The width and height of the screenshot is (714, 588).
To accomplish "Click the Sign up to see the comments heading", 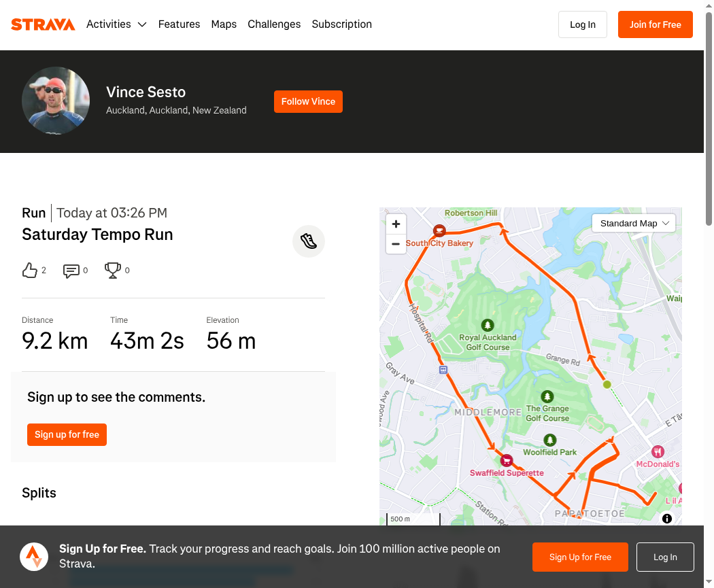I will pos(116,397).
